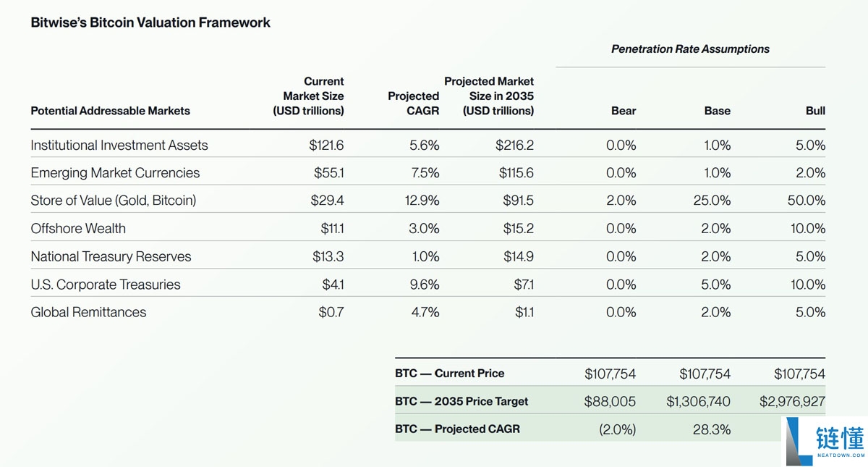Click Store of Value (Gold, Bitcoin) row
The height and width of the screenshot is (467, 868).
tap(113, 201)
